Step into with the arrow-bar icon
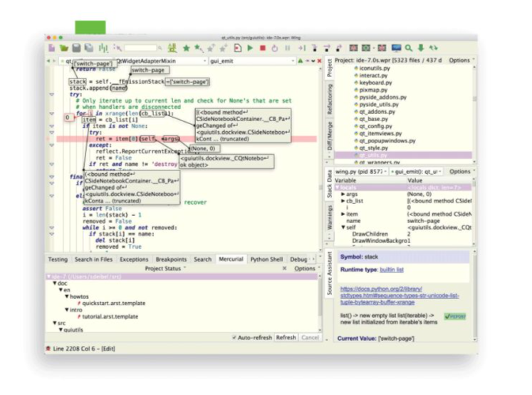Image resolution: width=532 pixels, height=395 pixels. click(x=302, y=48)
